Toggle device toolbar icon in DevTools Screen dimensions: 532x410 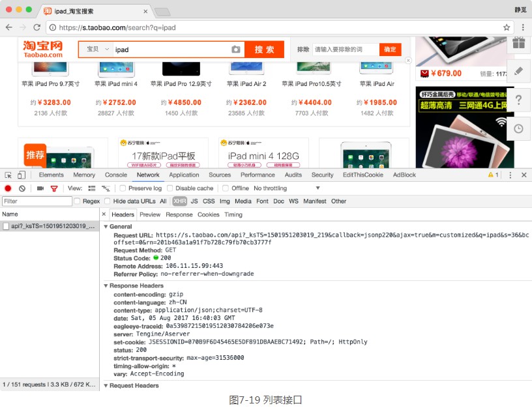click(x=21, y=175)
